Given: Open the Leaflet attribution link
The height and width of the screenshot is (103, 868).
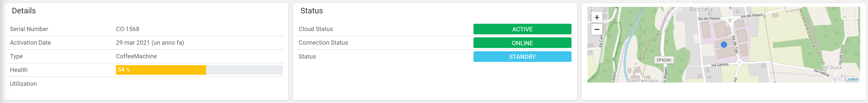Looking at the screenshot, I should click(851, 79).
